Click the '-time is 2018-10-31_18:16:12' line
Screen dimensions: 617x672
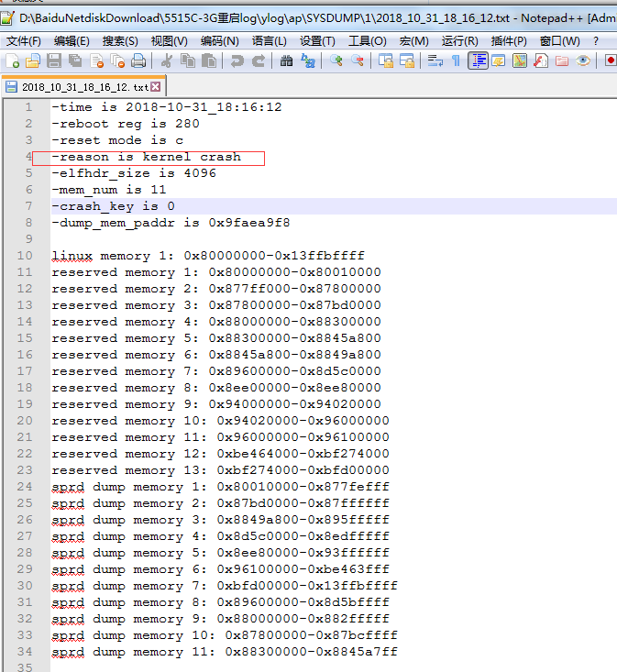pos(167,107)
